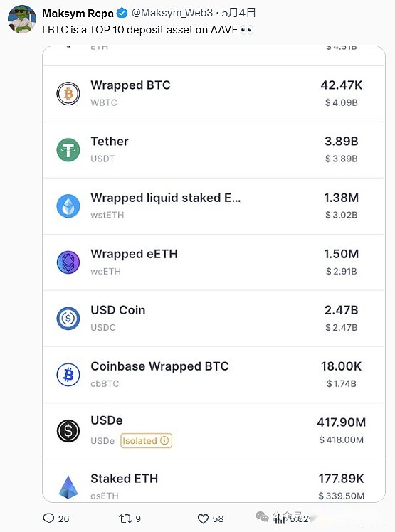The width and height of the screenshot is (395, 532).
Task: Open the view count analytics icon
Action: pyautogui.click(x=280, y=518)
